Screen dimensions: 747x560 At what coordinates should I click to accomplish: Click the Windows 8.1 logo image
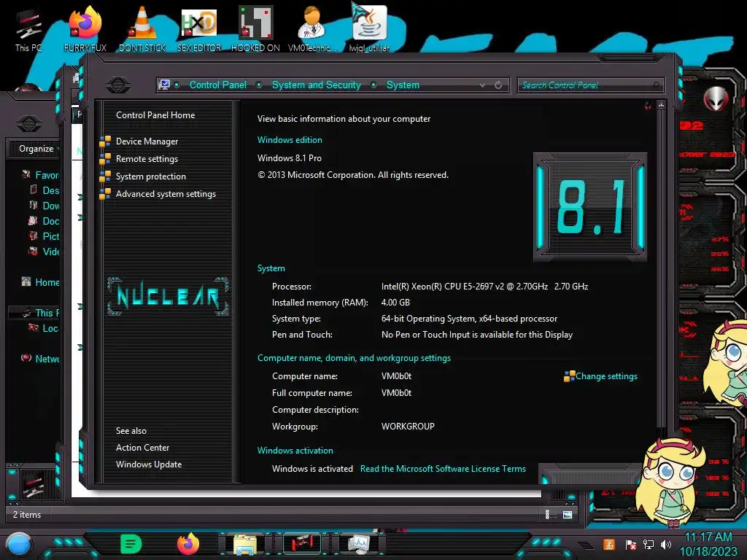pyautogui.click(x=589, y=207)
